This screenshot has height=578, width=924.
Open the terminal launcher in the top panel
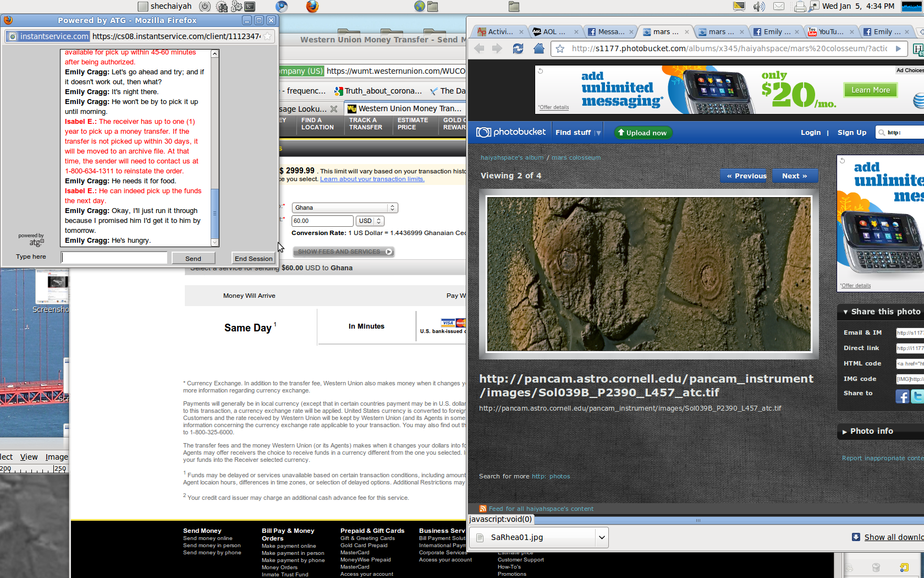[x=250, y=7]
